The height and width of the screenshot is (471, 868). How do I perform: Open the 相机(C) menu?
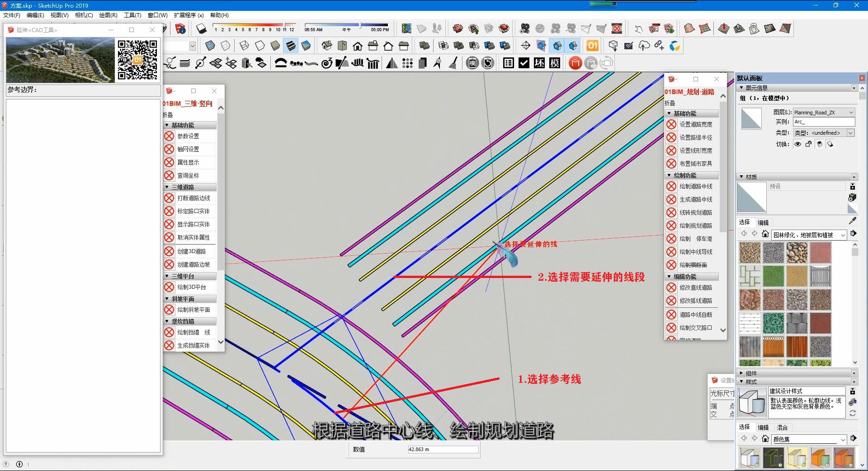point(84,15)
